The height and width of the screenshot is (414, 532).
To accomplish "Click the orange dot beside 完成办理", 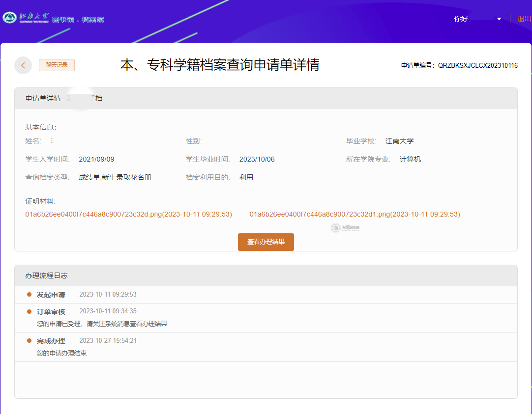I will (x=29, y=341).
